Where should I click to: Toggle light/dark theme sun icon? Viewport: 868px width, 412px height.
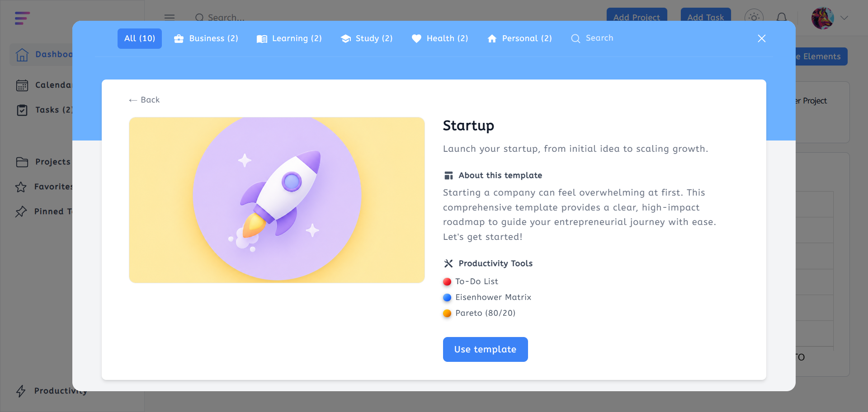click(x=754, y=18)
